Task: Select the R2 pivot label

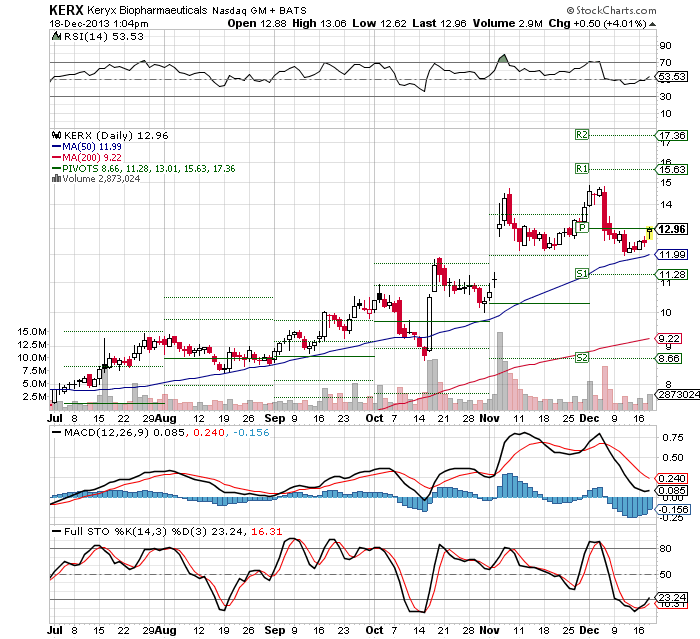Action: tap(582, 134)
